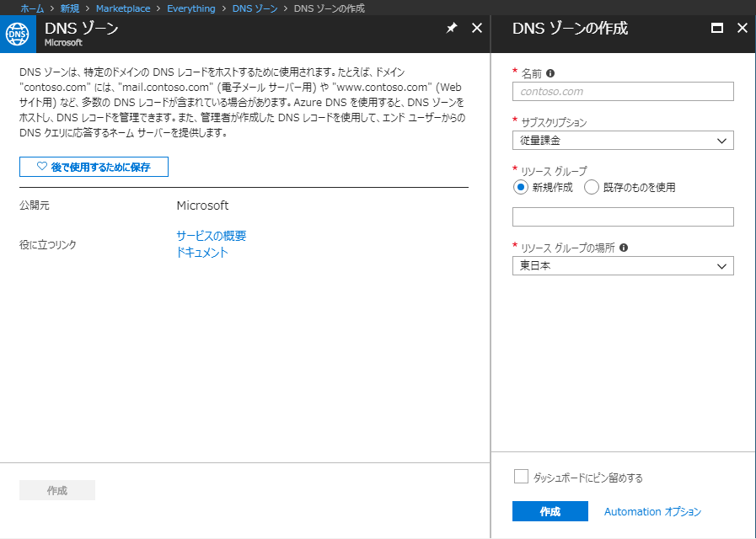Open the リソース グループの場所 dropdown

point(623,266)
